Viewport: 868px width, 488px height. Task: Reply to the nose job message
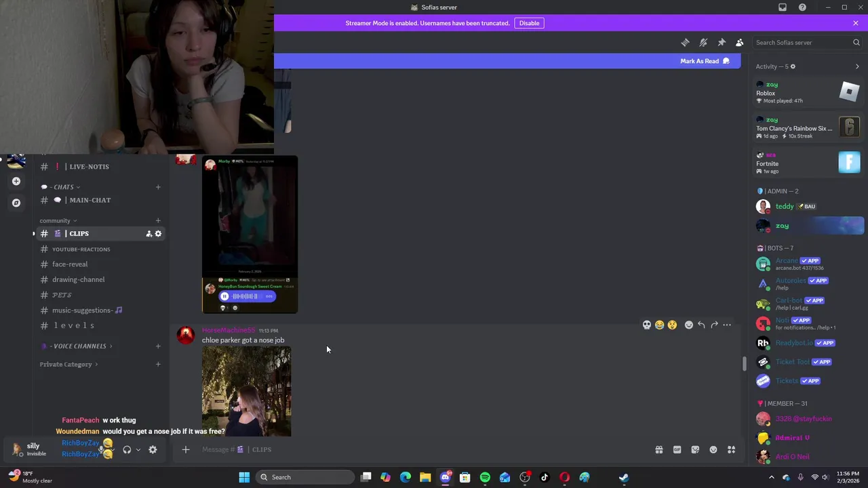pos(701,325)
